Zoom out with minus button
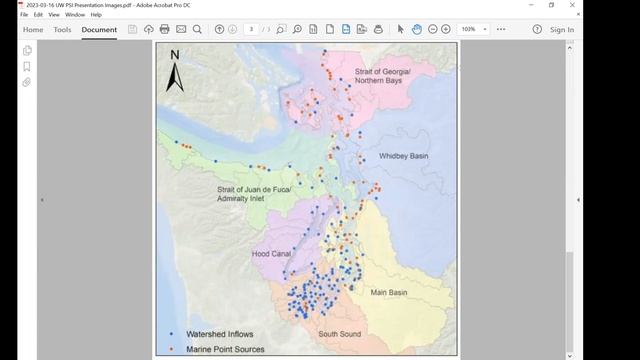The width and height of the screenshot is (640, 360). click(433, 29)
